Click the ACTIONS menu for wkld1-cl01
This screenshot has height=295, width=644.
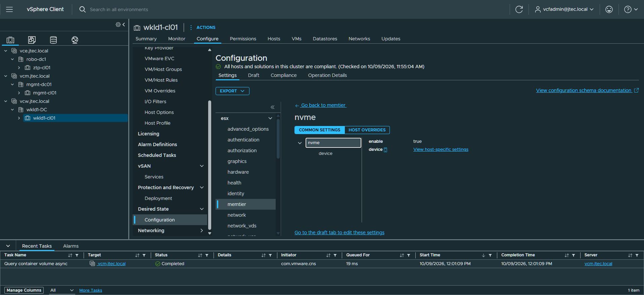pyautogui.click(x=202, y=28)
